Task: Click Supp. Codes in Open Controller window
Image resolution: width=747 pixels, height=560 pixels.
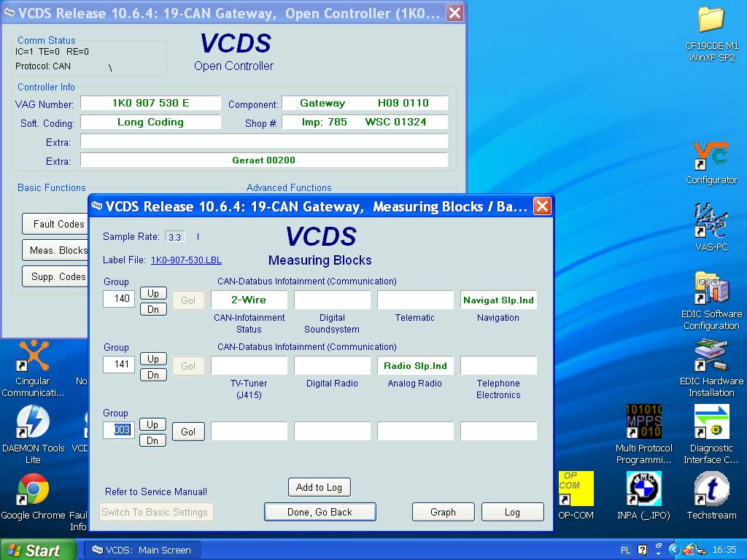Action: tap(55, 276)
